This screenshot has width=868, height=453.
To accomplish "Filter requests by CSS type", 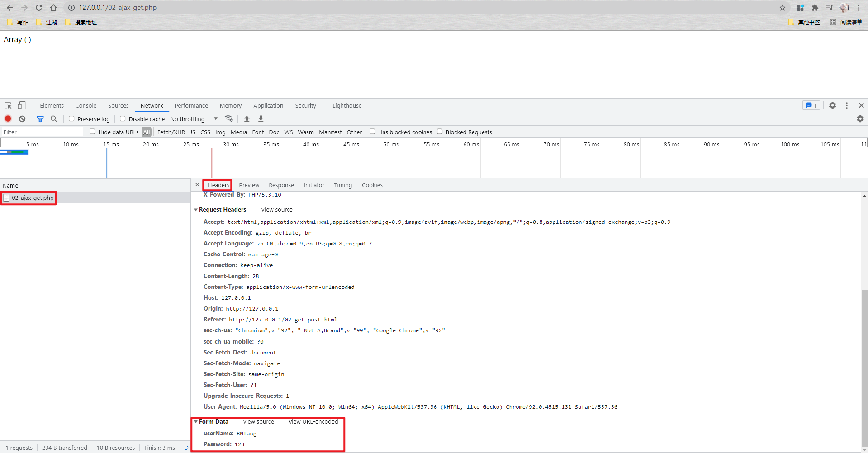I will (x=205, y=132).
